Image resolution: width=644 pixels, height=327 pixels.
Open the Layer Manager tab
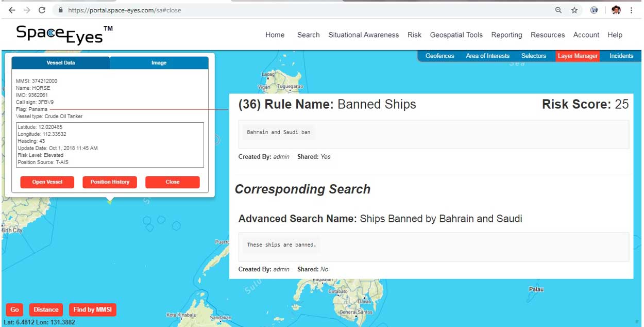(x=578, y=56)
